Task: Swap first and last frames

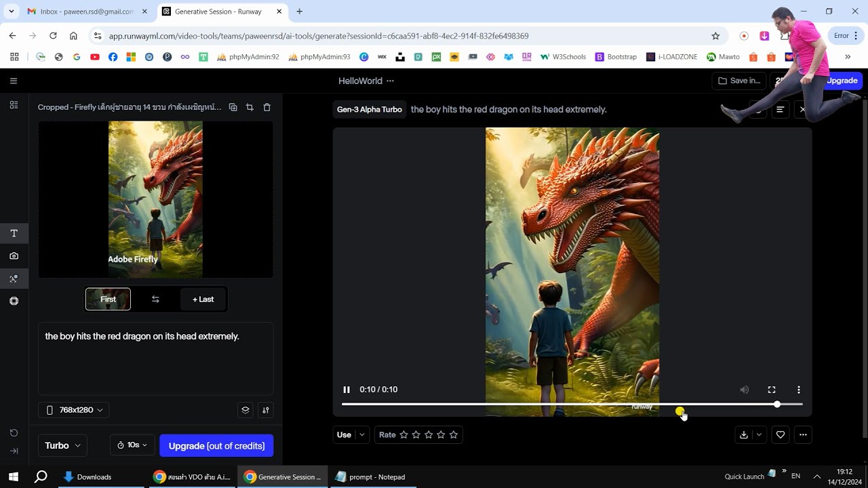Action: click(x=155, y=299)
